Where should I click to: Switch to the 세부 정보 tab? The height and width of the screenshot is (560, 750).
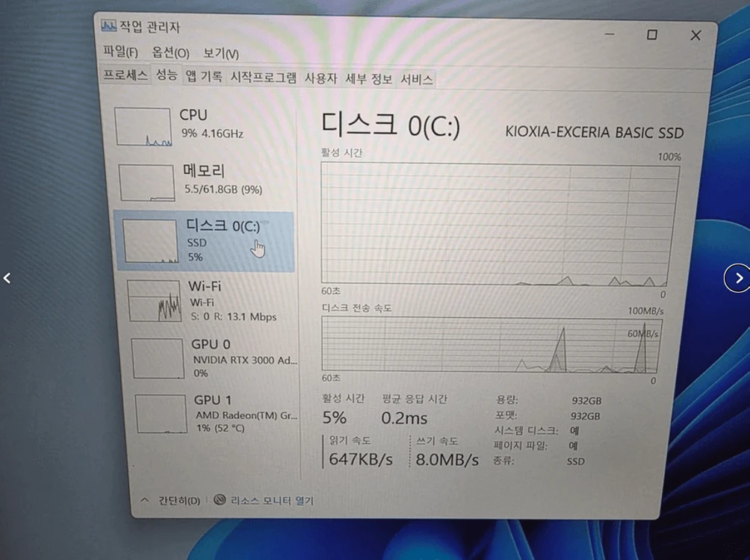(369, 79)
